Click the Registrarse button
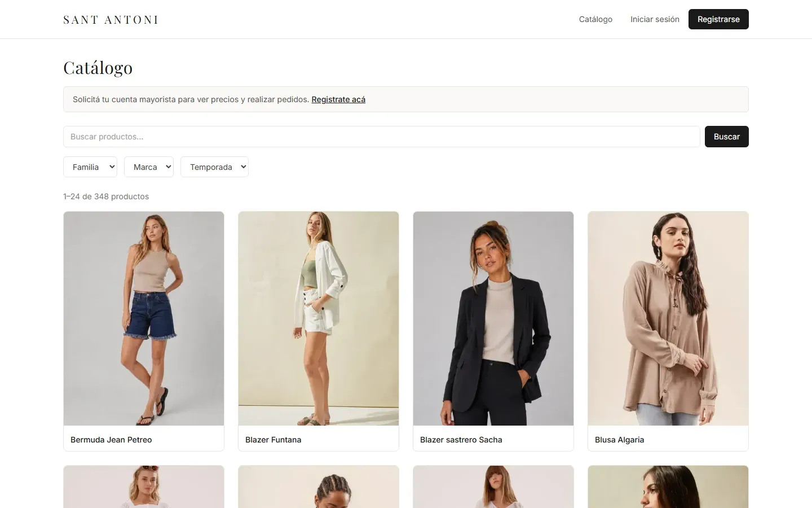This screenshot has width=812, height=508. tap(718, 19)
